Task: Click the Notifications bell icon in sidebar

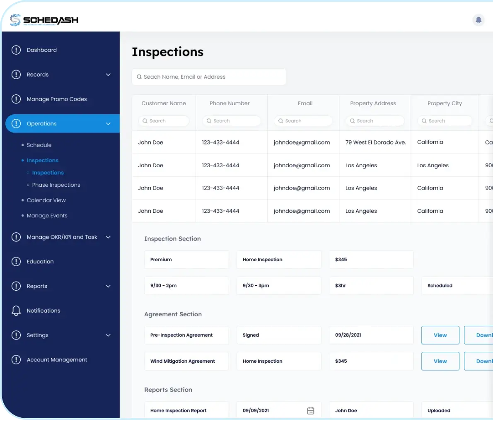Action: coord(16,311)
